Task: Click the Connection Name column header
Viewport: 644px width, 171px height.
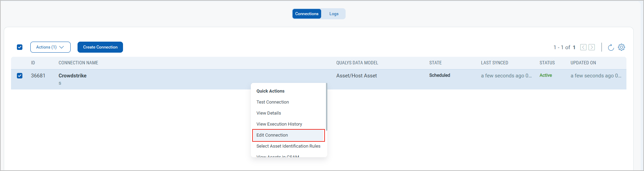Action: (78, 63)
